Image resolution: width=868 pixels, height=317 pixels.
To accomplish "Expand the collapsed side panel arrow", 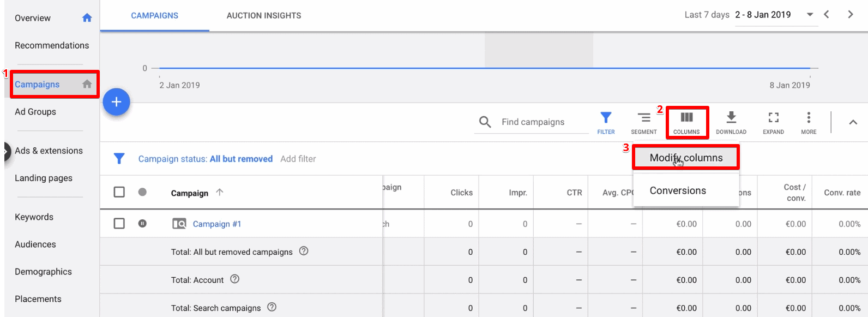I will [x=5, y=152].
